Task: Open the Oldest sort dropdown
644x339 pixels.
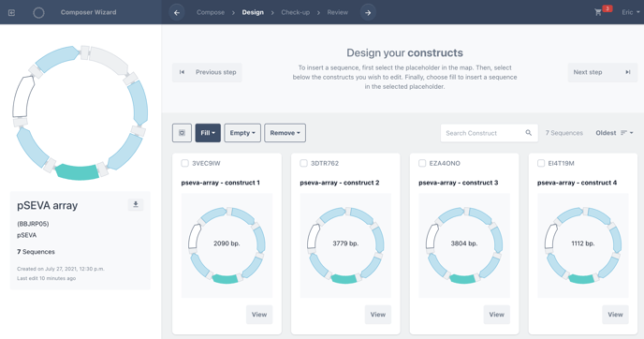Action: [614, 133]
